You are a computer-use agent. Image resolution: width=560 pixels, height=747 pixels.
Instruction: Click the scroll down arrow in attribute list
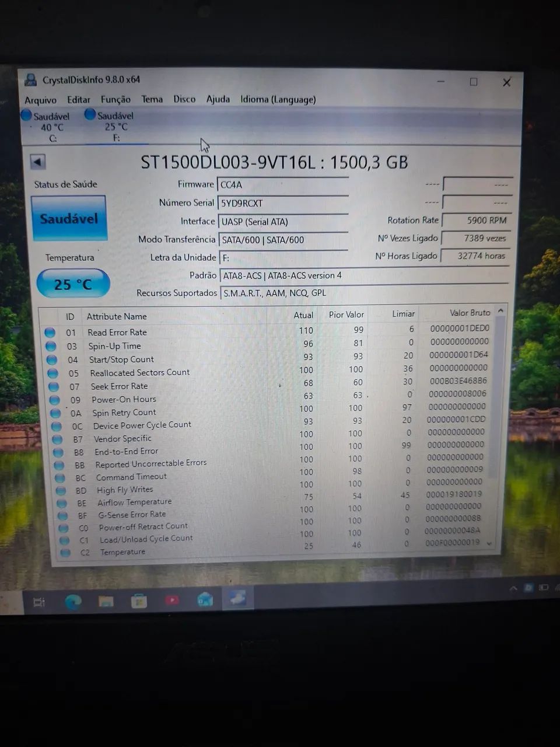click(x=489, y=543)
